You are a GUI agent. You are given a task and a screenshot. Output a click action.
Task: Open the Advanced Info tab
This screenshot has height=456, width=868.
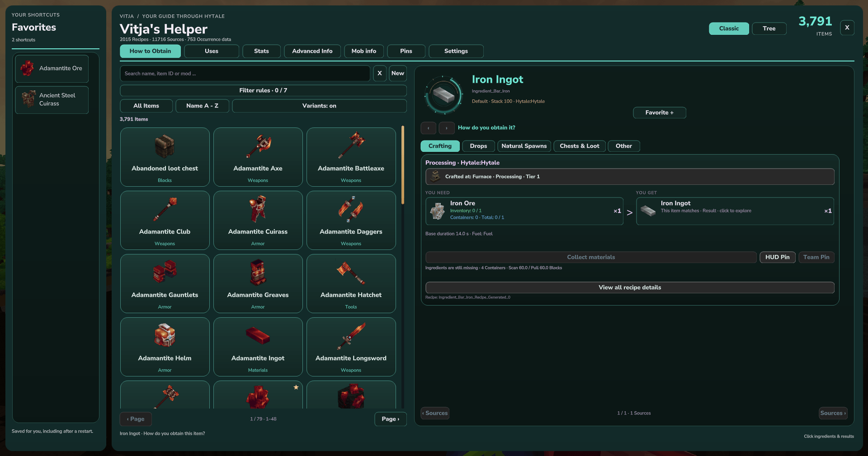312,51
